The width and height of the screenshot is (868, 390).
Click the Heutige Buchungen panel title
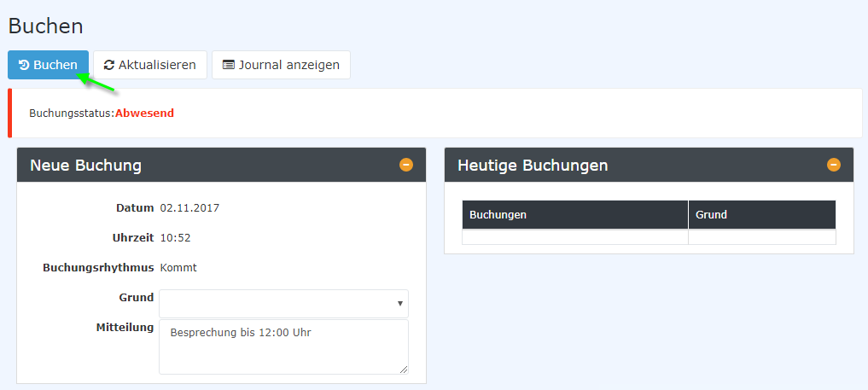[x=533, y=166]
